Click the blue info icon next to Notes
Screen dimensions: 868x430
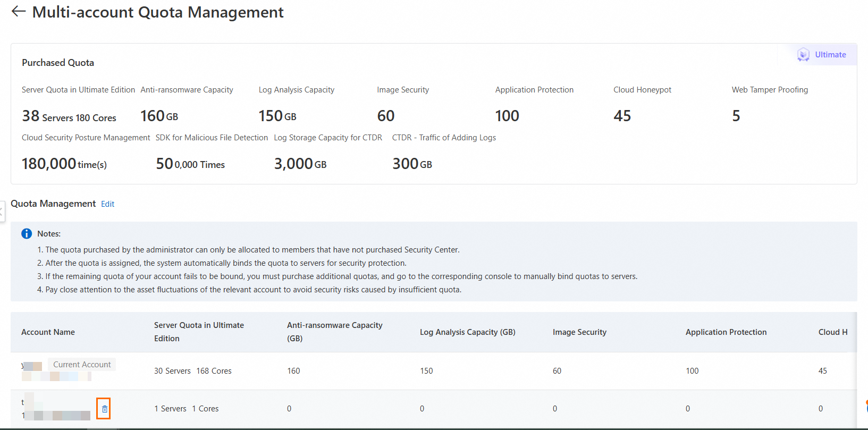(x=27, y=234)
